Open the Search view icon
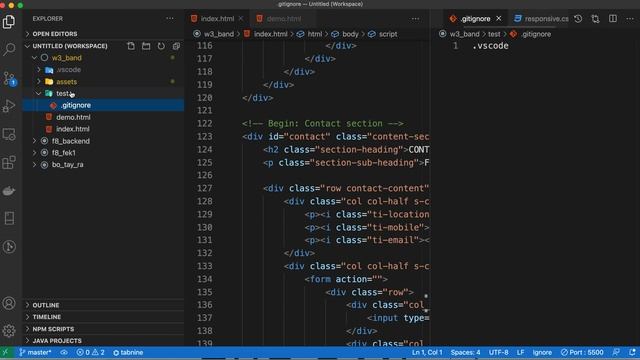 [9, 49]
